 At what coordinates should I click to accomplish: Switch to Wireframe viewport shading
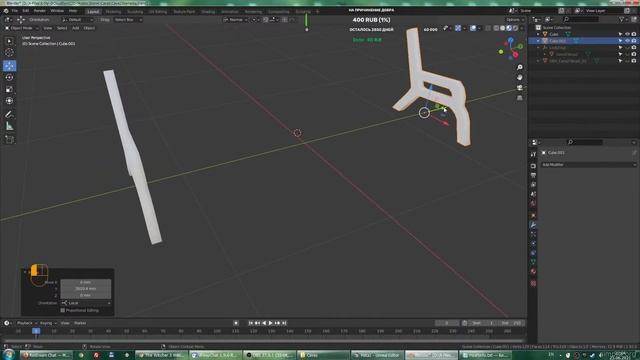point(496,28)
